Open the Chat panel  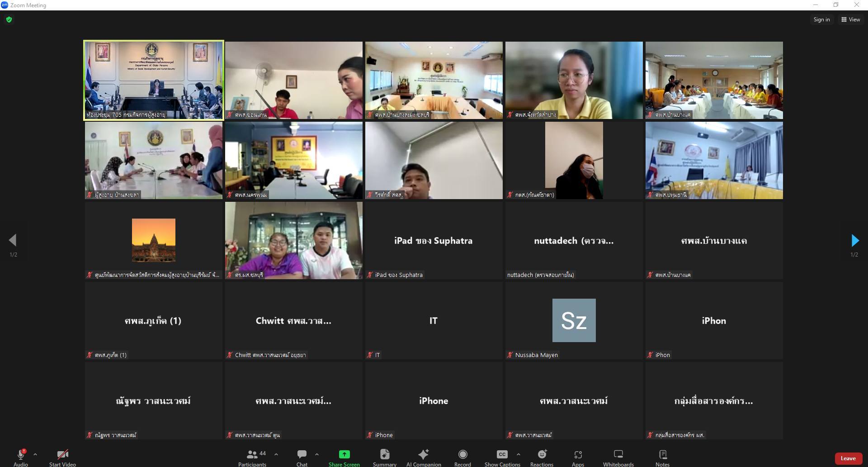[x=302, y=457]
